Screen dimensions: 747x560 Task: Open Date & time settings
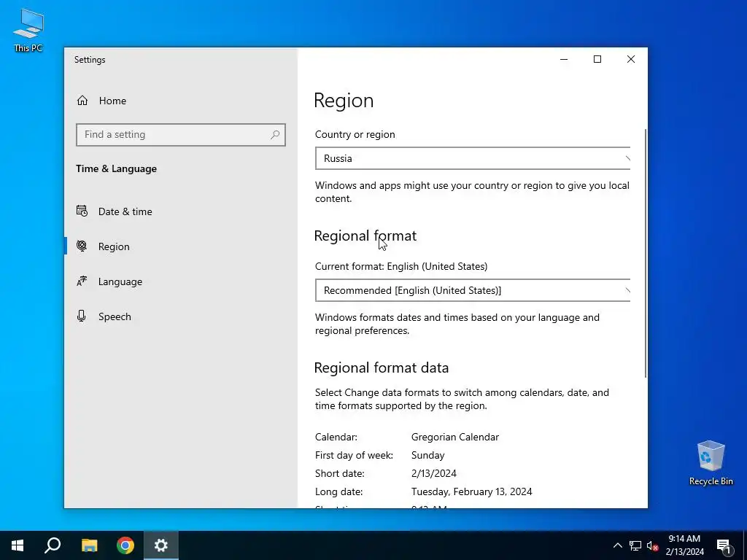181,211
